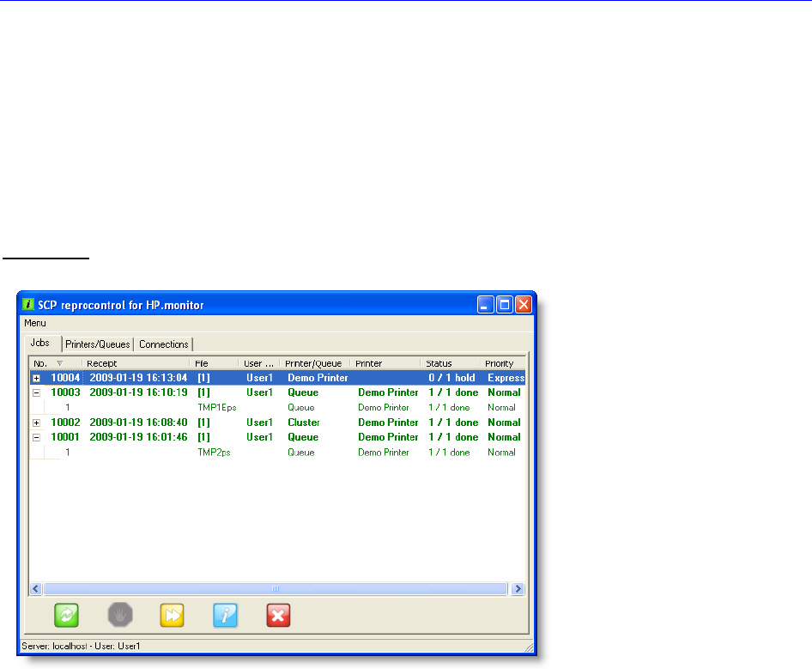The height and width of the screenshot is (669, 812).
Task: Open the Menu menu
Action: [35, 324]
